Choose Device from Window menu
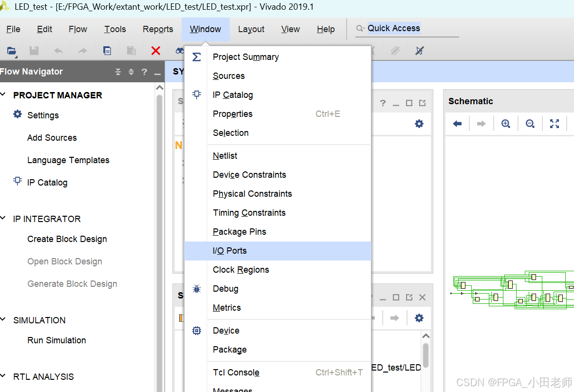This screenshot has width=574, height=392. (278, 331)
